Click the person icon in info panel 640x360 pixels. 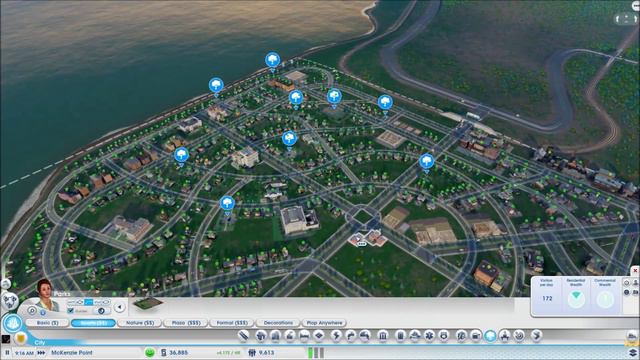pyautogui.click(x=636, y=282)
